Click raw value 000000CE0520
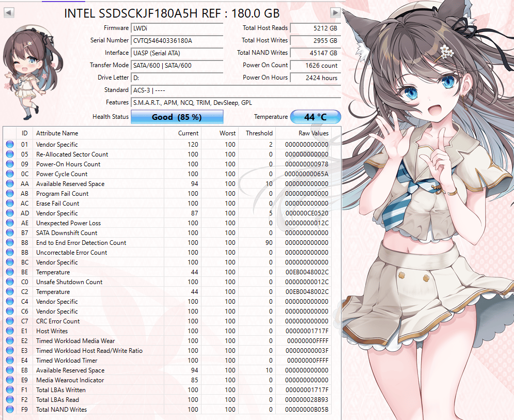The image size is (514, 420). coord(307,213)
